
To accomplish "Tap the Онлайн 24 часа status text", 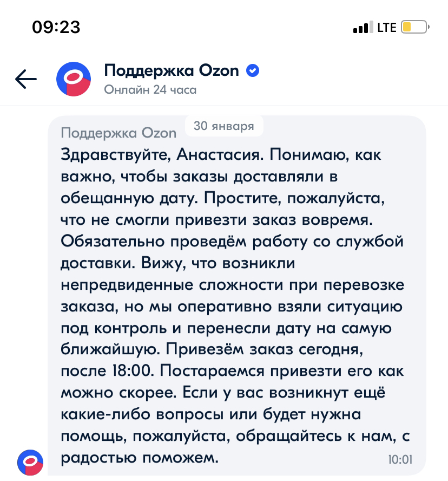I will pyautogui.click(x=150, y=90).
